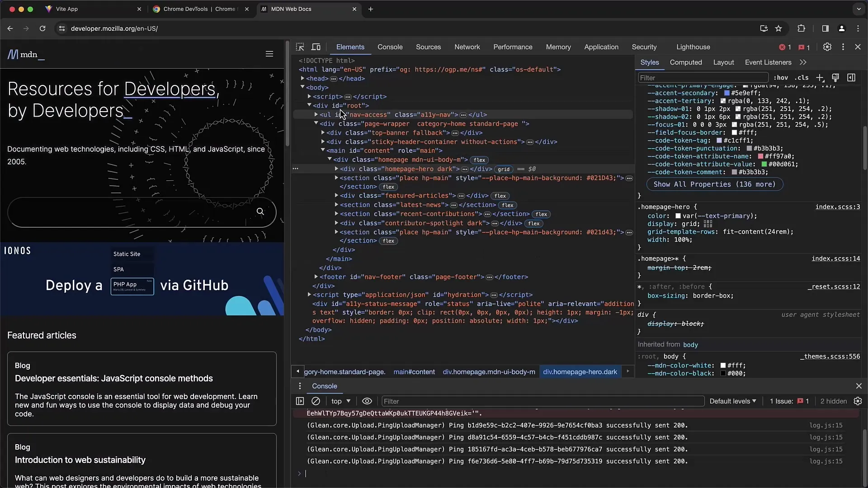
Task: Click the MDN Web Docs browser tab
Action: (x=306, y=9)
